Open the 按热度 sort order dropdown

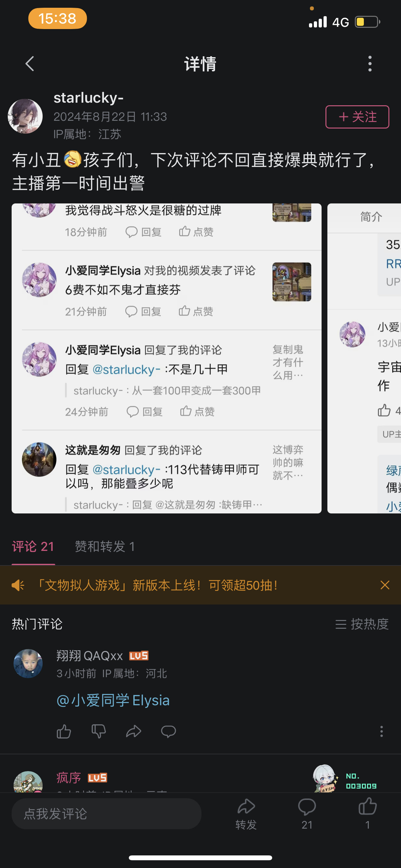(362, 624)
